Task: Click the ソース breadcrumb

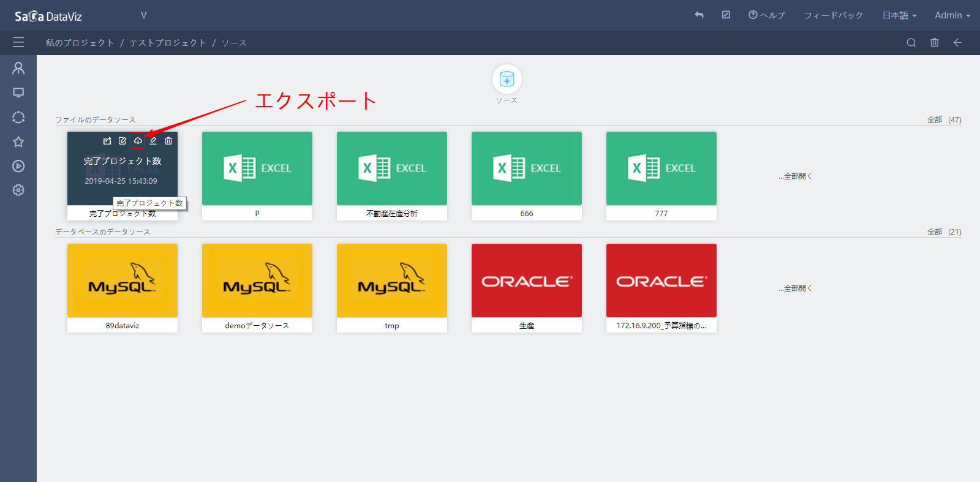Action: tap(234, 43)
